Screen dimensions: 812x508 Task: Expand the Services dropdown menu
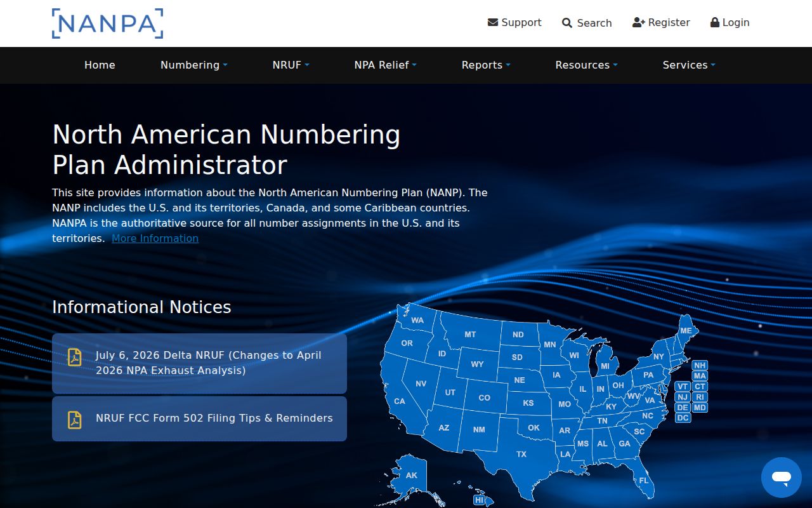point(689,65)
